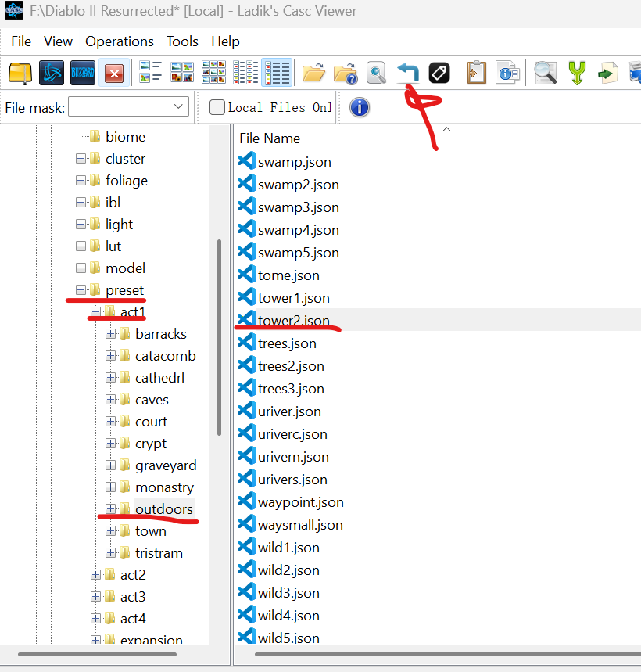
Task: Select the waysmall.json file
Action: [300, 525]
